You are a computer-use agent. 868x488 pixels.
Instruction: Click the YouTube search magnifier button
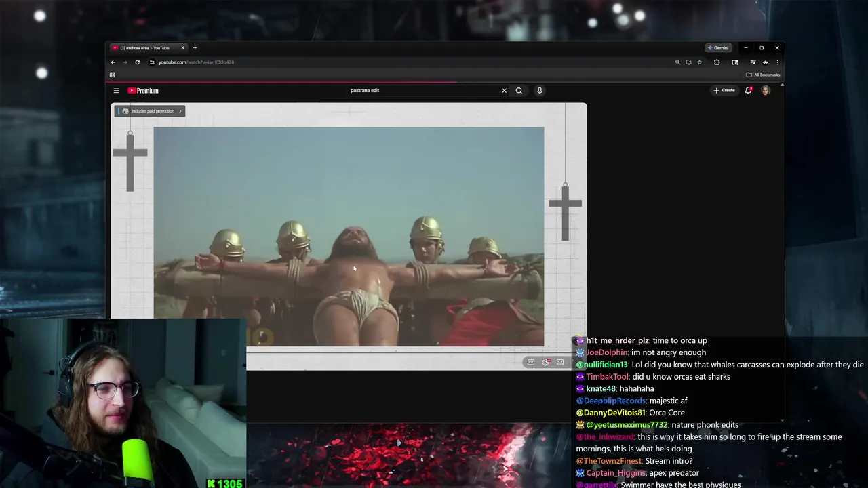click(x=519, y=90)
